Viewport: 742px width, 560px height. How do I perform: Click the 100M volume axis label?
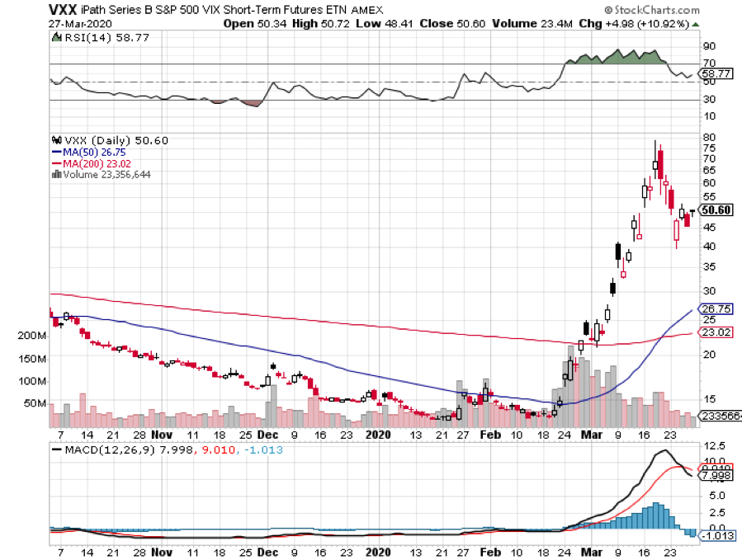coord(32,381)
